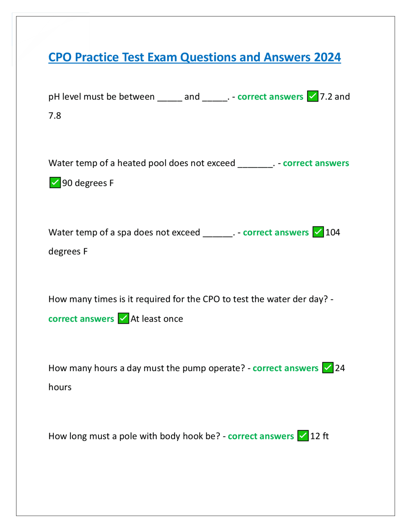Screen dimensions: 411x532
Task: Click 'correct answers' in pump hours question
Action: click(x=285, y=368)
